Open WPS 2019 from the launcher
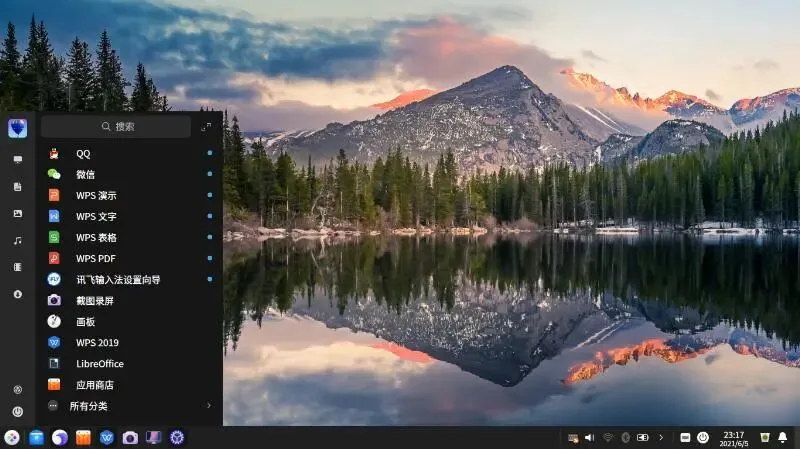 pyautogui.click(x=130, y=342)
